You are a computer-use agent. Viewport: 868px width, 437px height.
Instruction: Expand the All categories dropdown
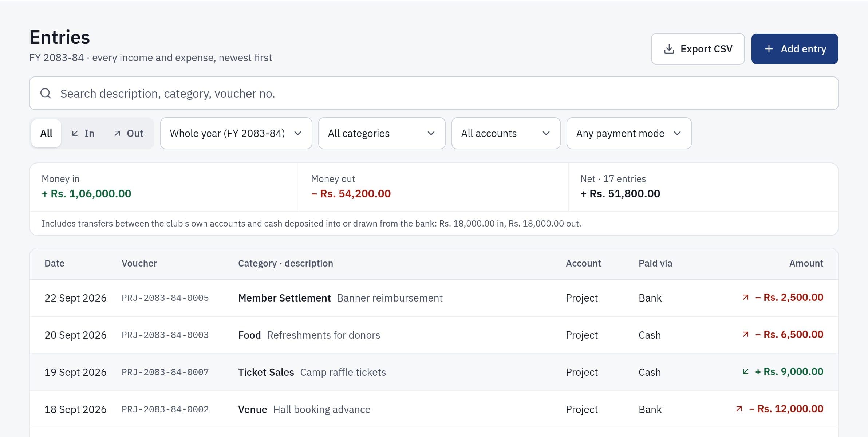pyautogui.click(x=382, y=133)
